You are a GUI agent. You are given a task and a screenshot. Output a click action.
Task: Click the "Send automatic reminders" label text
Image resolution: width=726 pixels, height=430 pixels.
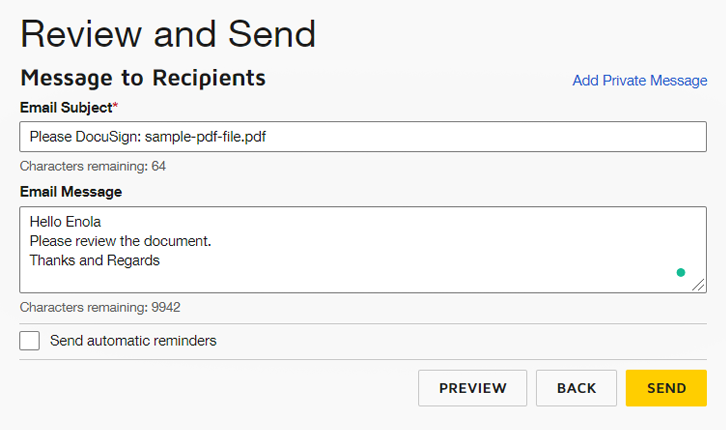[133, 341]
